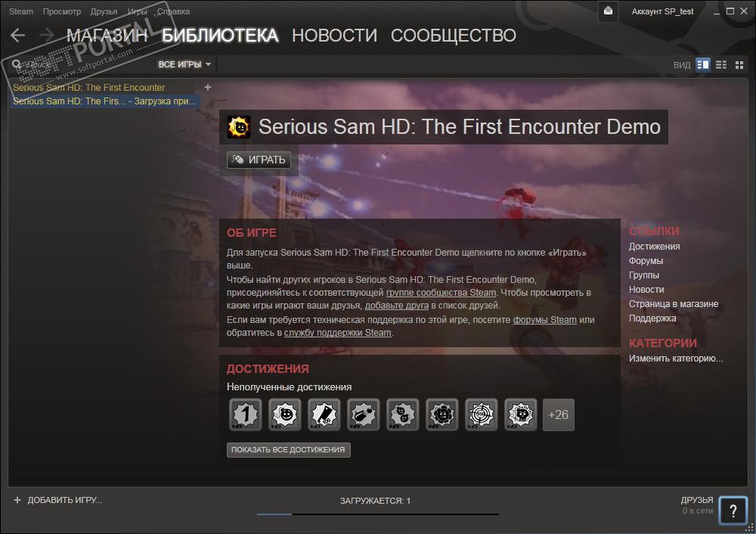Open the Новости sidebar link
The height and width of the screenshot is (534, 756).
(x=646, y=290)
